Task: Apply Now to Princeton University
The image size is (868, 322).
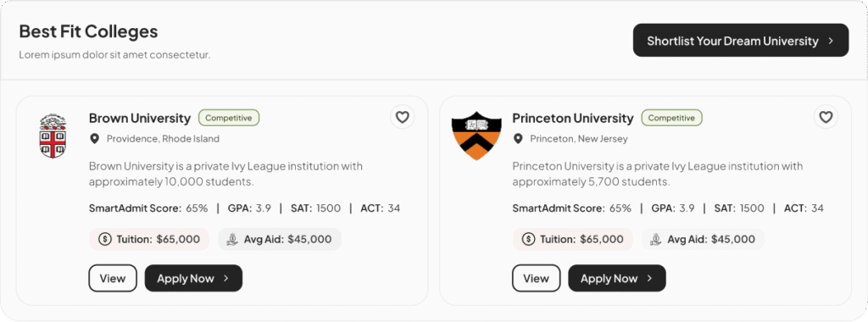Action: [617, 278]
